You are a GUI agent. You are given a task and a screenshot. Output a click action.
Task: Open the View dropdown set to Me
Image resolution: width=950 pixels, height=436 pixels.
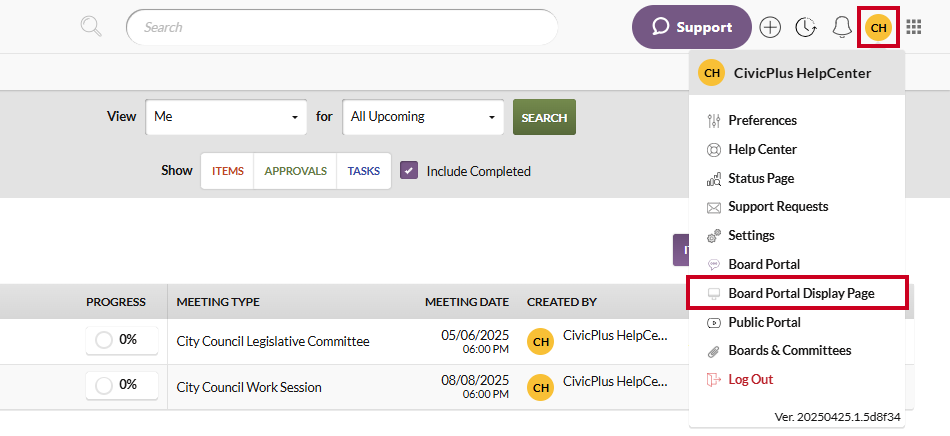click(226, 117)
